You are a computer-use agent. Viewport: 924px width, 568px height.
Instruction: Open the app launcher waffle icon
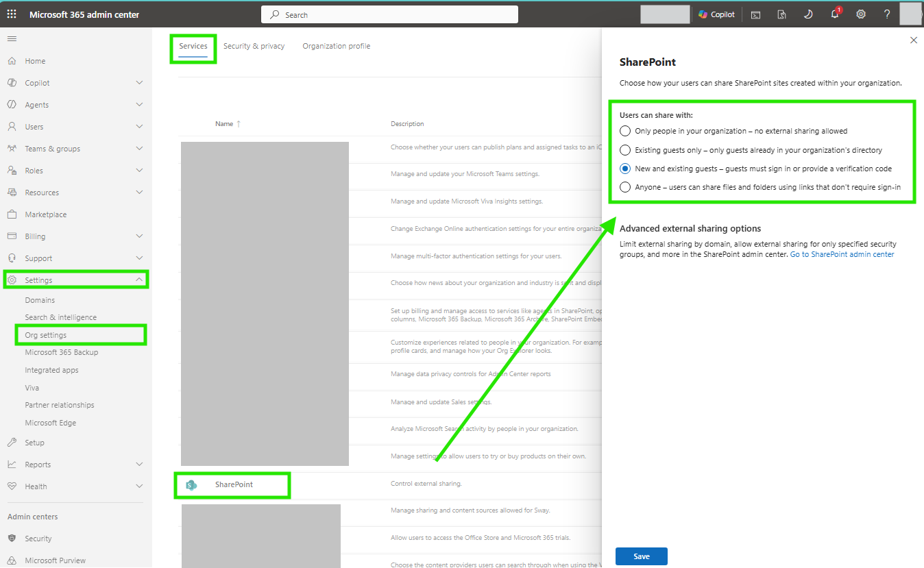(x=12, y=14)
